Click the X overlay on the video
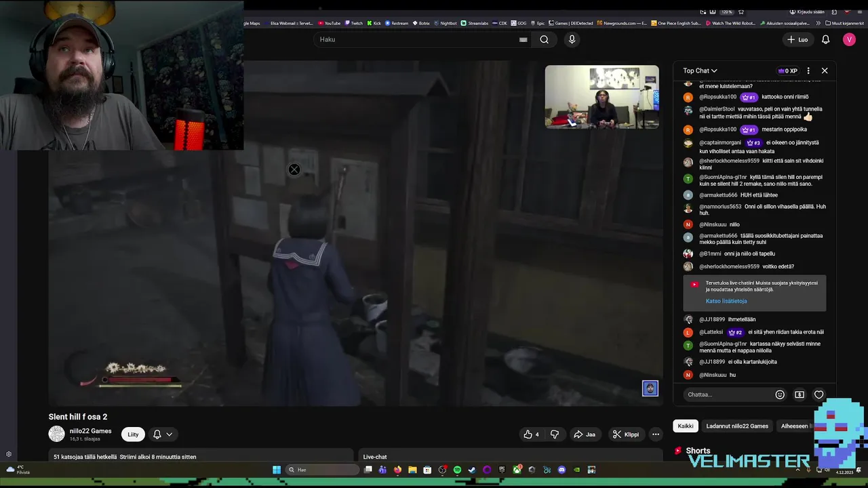This screenshot has width=868, height=488. point(294,170)
